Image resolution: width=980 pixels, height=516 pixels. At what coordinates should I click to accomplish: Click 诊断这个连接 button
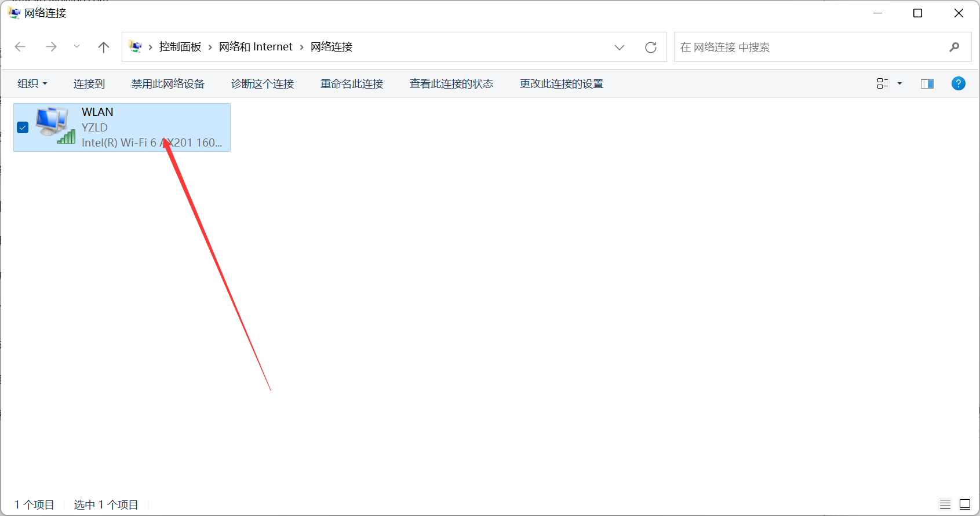click(x=262, y=84)
